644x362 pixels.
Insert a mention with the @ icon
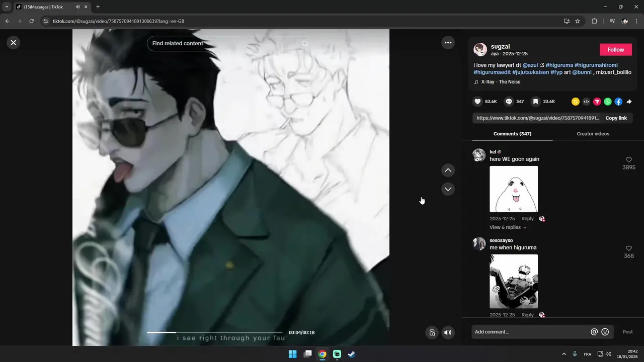pyautogui.click(x=594, y=332)
